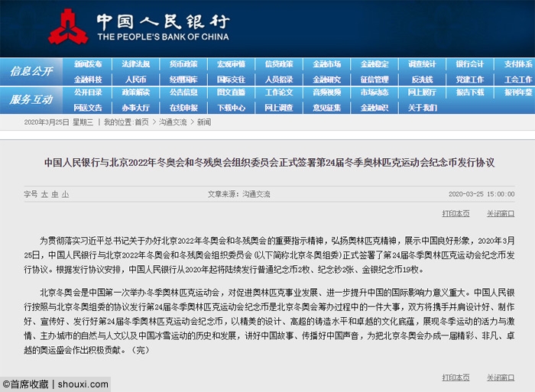Open 关于我们 about page
This screenshot has height=392, width=535.
pos(422,108)
